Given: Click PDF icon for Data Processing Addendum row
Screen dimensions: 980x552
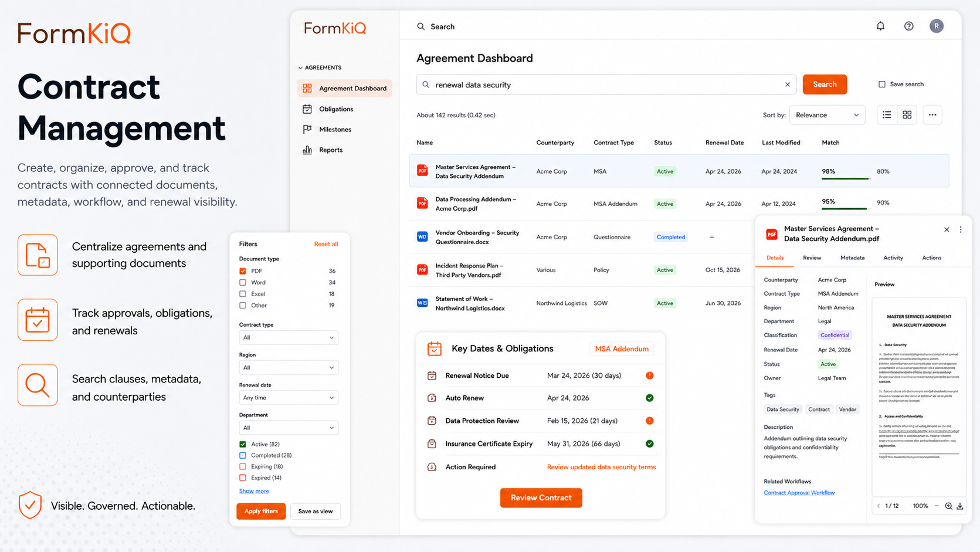Looking at the screenshot, I should tap(422, 203).
